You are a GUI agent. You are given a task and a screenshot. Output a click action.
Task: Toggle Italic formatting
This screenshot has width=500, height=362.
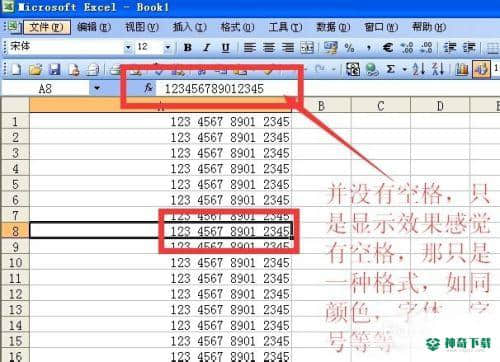(x=207, y=48)
